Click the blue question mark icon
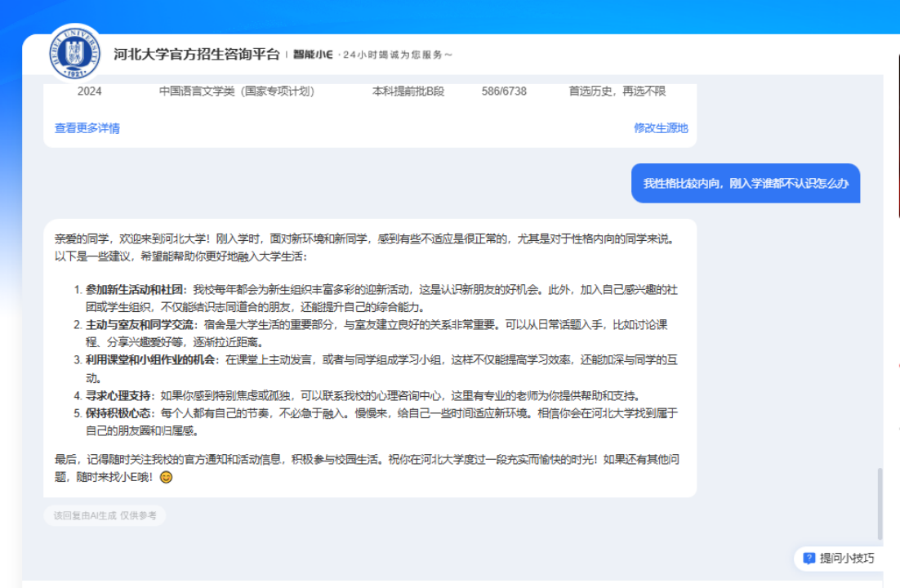The height and width of the screenshot is (588, 900). coord(809,559)
